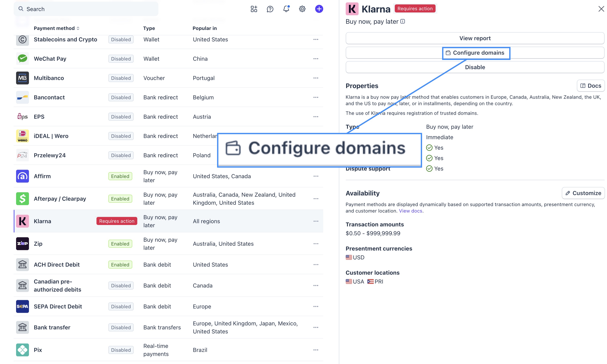
Task: Click the Disable button for Klarna
Action: (475, 67)
